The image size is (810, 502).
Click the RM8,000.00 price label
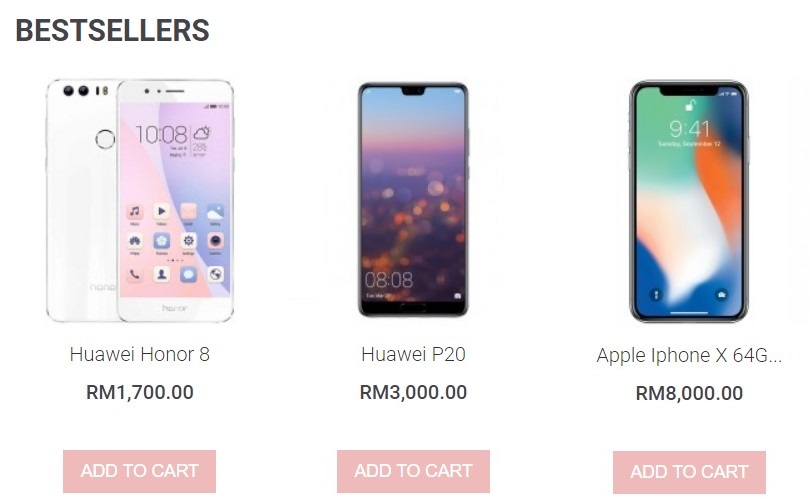[689, 394]
